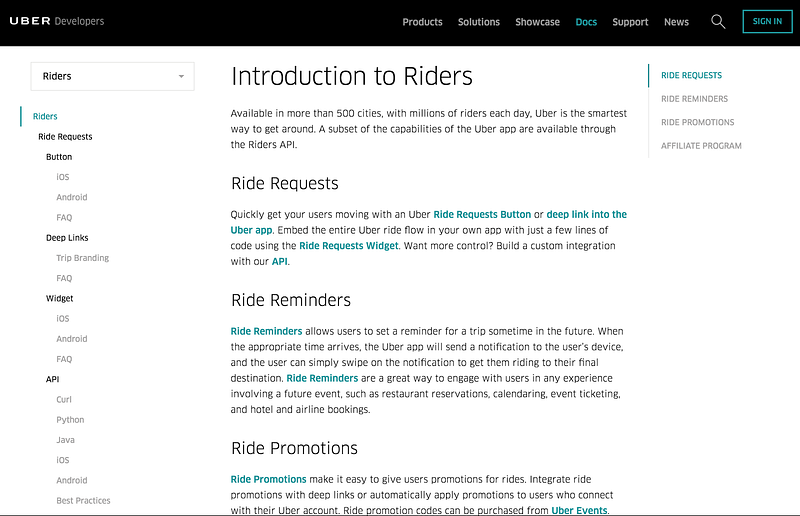Image resolution: width=800 pixels, height=516 pixels.
Task: Open FAQ under the Button section
Action: click(64, 217)
